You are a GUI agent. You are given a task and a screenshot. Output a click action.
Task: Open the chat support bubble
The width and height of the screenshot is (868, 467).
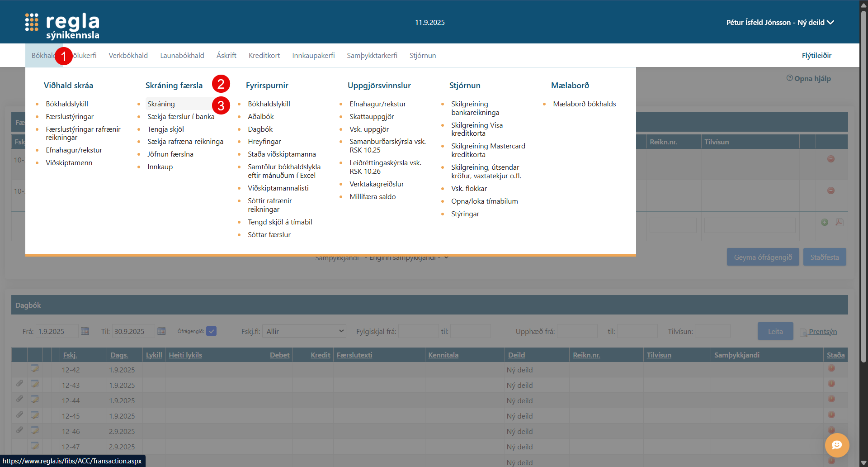(837, 445)
